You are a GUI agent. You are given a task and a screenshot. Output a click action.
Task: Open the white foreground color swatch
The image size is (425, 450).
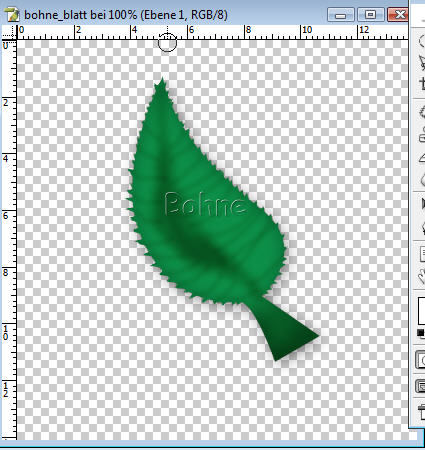[x=422, y=311]
